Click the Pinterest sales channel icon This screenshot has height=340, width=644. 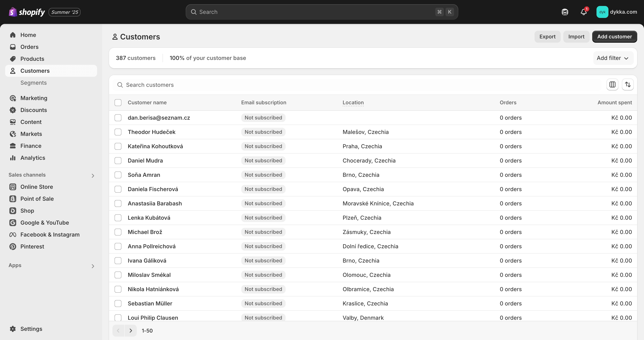pos(13,247)
